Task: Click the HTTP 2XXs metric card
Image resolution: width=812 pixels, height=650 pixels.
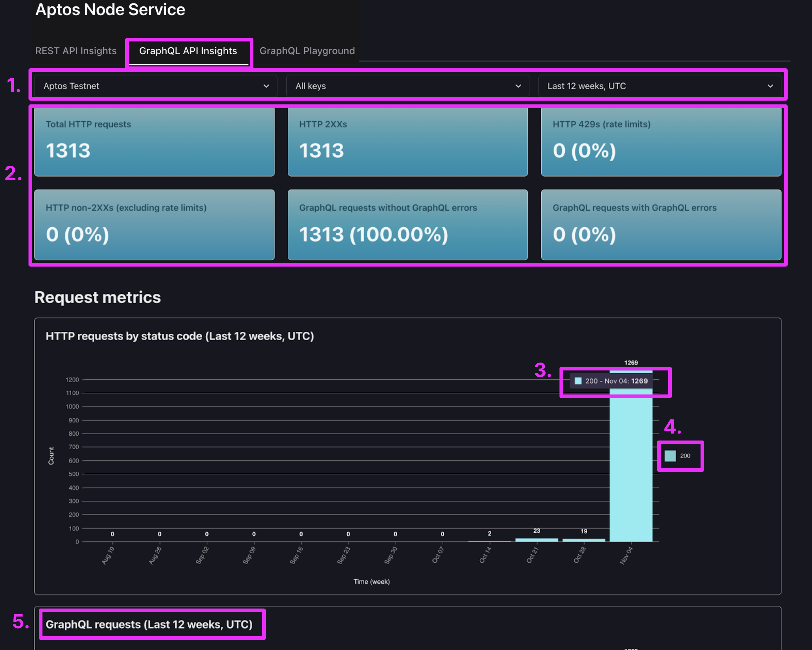Action: coord(407,142)
